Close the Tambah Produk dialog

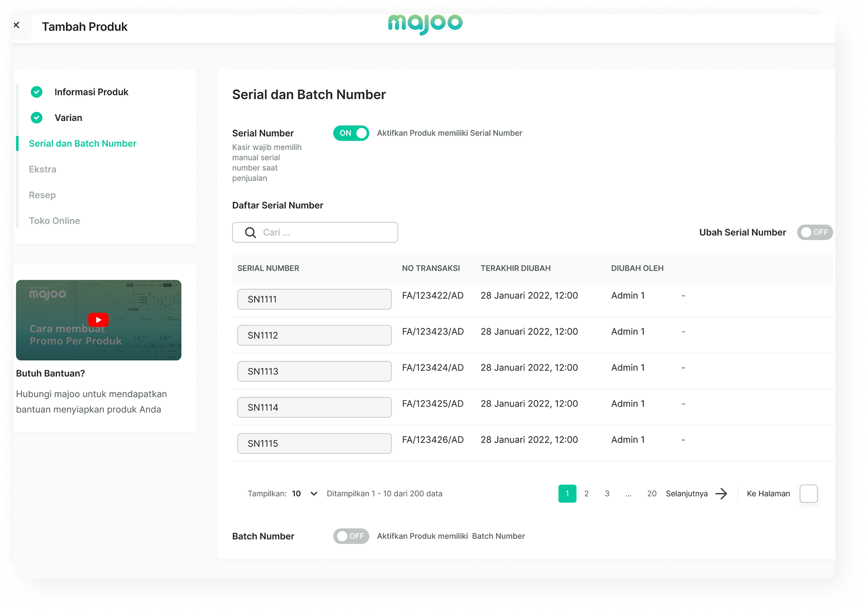pyautogui.click(x=16, y=25)
